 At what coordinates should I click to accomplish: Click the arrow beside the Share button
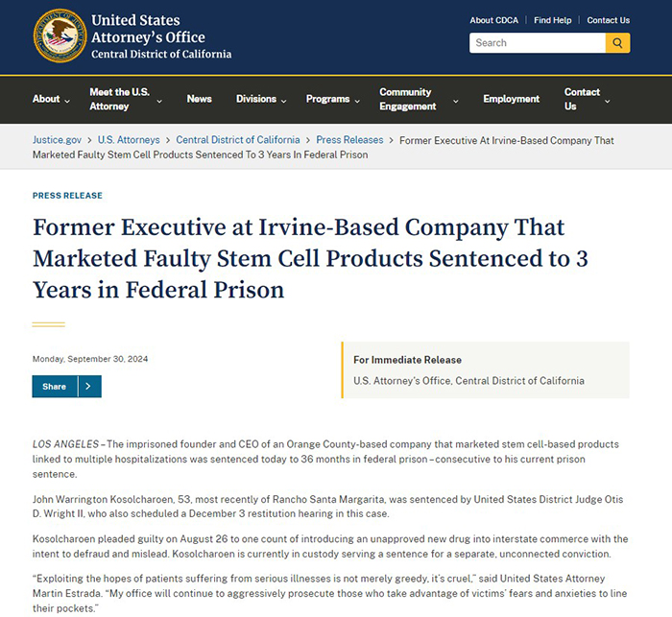point(89,387)
